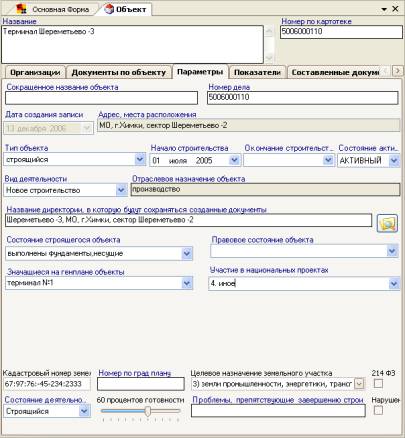Image resolution: width=405 pixels, height=438 pixels.
Task: Toggle the Нарушен checkbox
Action: tap(378, 410)
